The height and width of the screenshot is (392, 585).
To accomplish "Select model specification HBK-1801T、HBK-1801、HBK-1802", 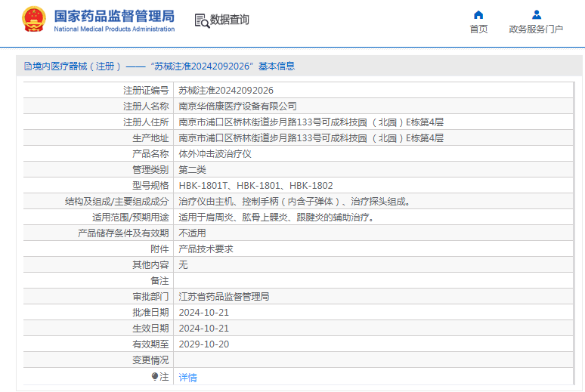I will pos(255,186).
